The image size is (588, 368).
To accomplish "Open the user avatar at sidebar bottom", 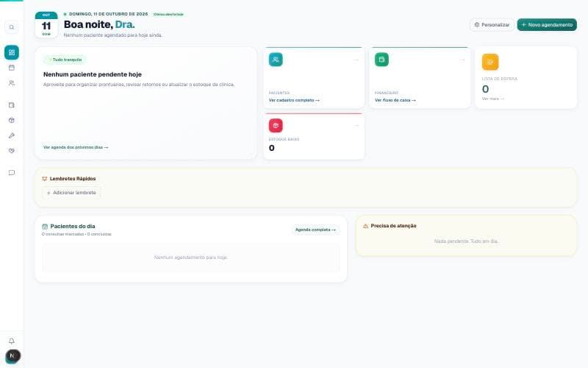I will click(x=12, y=356).
